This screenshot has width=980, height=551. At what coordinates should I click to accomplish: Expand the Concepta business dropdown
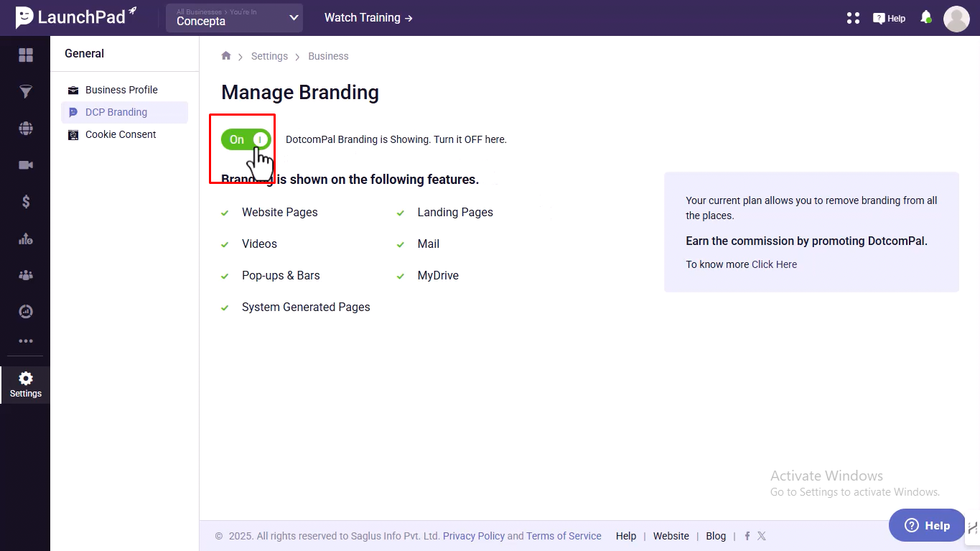coord(234,18)
